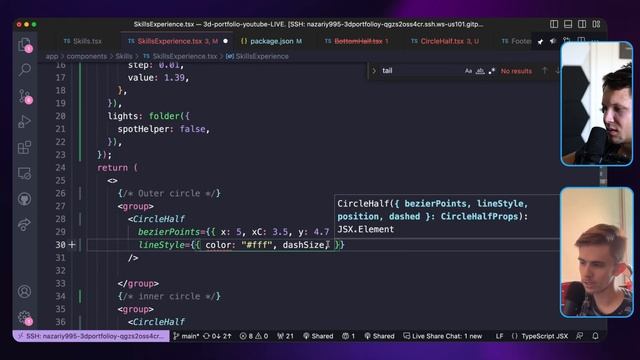Click the 'value: 1.39' line
The image size is (640, 360).
coord(158,78)
